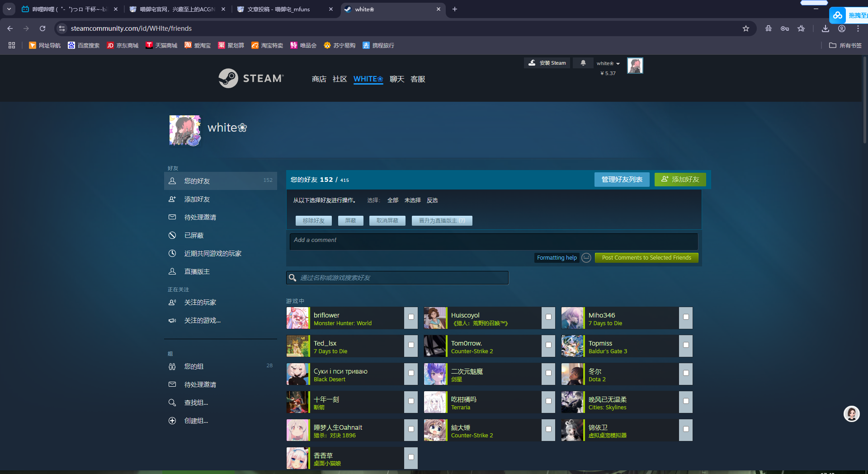Viewport: 868px width, 474px height.
Task: Select Huiscoyol friend checkbox
Action: click(x=548, y=317)
